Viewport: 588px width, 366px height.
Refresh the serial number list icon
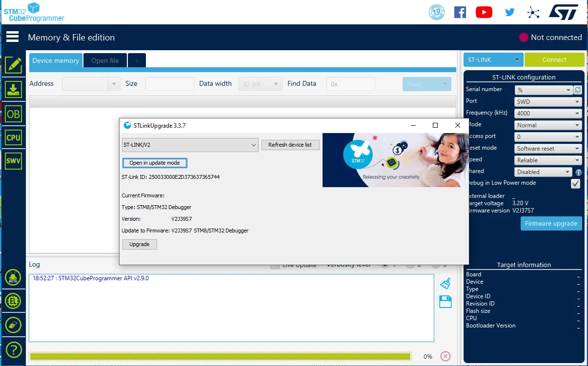(578, 90)
